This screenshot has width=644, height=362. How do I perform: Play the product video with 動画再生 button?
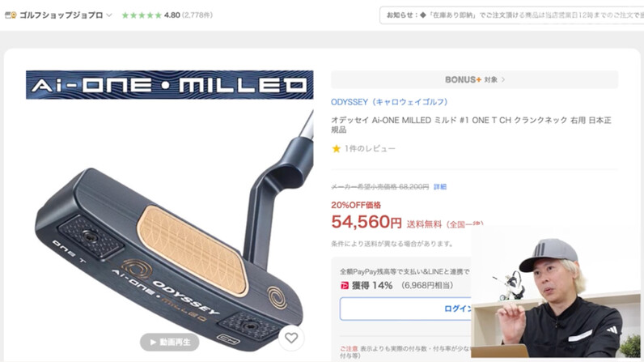(x=170, y=342)
